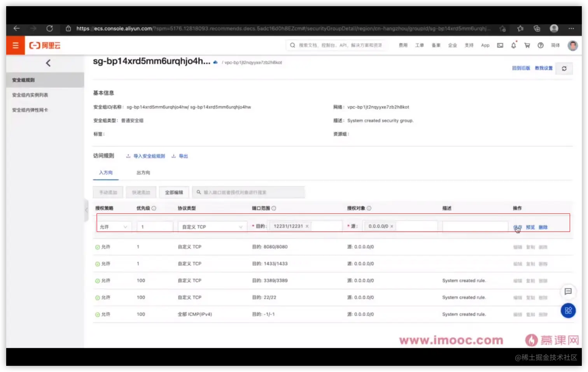The height and width of the screenshot is (372, 588).
Task: Open the feedback chat bubble icon
Action: (568, 292)
